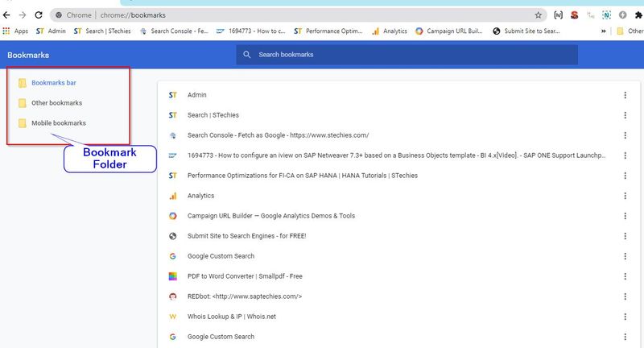644x348 pixels.
Task: Click the [M] extension icon in toolbar
Action: click(558, 15)
